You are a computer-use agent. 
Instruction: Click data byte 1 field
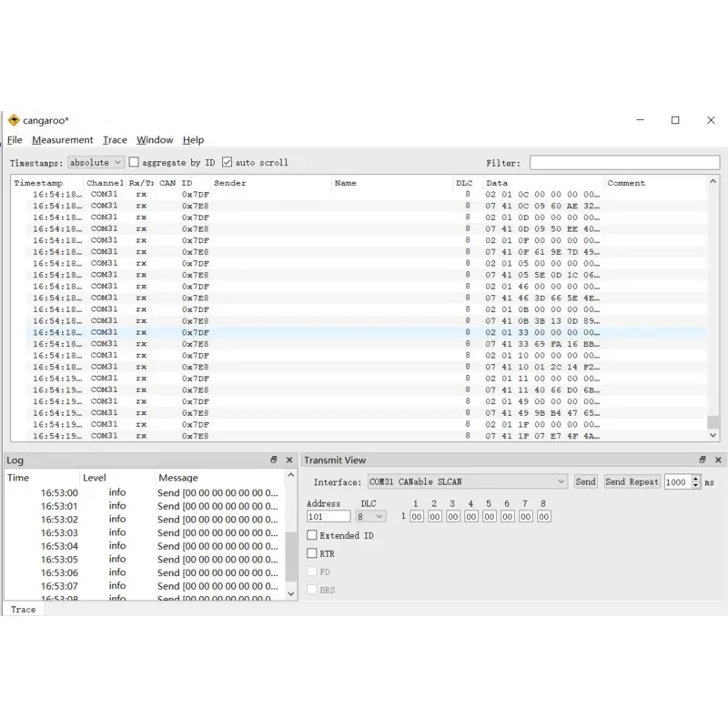417,516
